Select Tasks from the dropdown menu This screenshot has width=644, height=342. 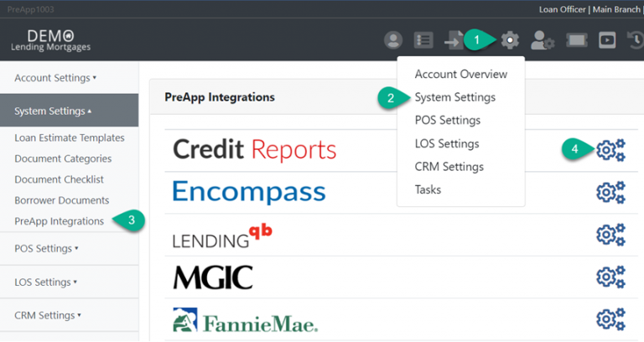pyautogui.click(x=428, y=189)
